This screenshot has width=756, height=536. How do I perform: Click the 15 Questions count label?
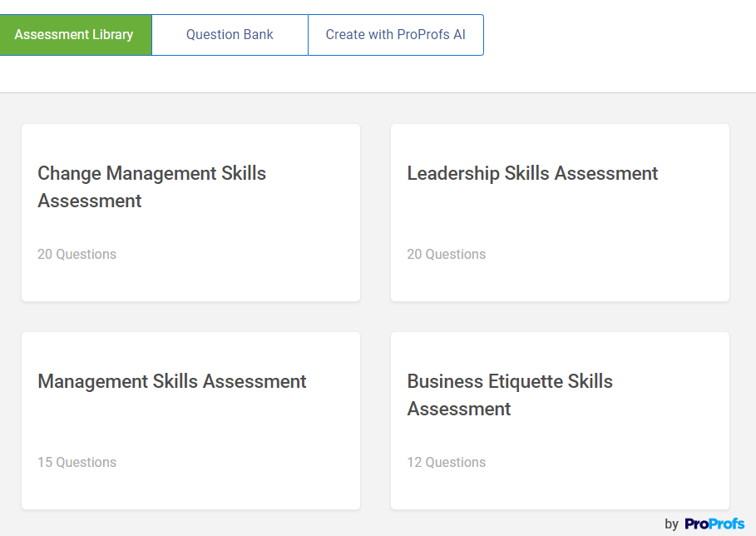tap(77, 462)
